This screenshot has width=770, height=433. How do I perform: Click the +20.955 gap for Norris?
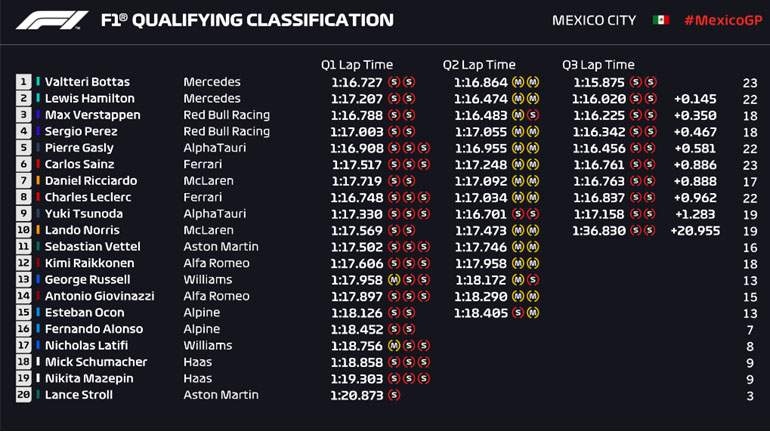[x=695, y=231]
